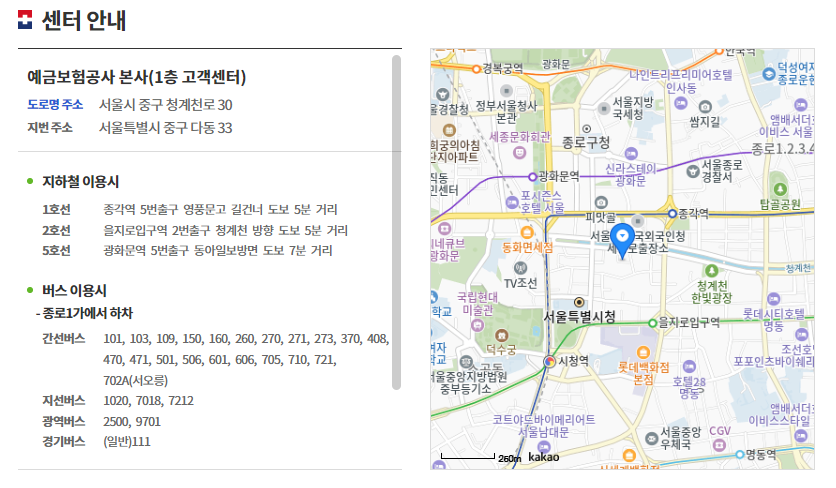The image size is (836, 488).
Task: Click the 탑골공원 park icon
Action: point(780,189)
